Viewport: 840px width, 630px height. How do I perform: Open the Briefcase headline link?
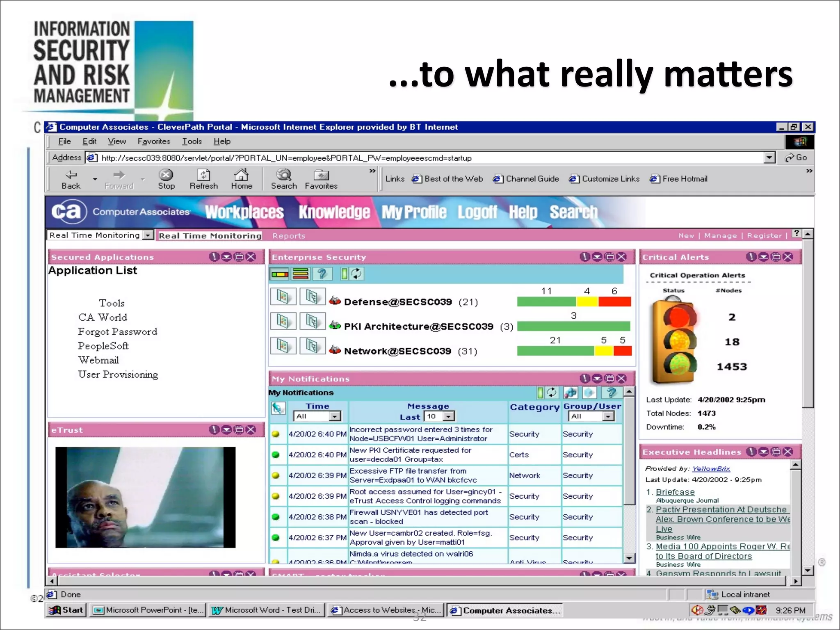[675, 492]
